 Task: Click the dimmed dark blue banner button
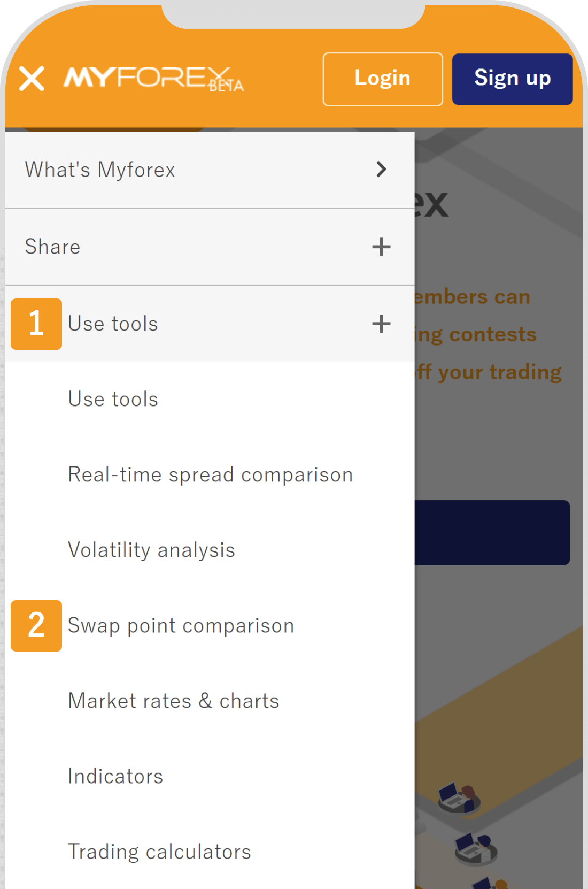coord(492,533)
